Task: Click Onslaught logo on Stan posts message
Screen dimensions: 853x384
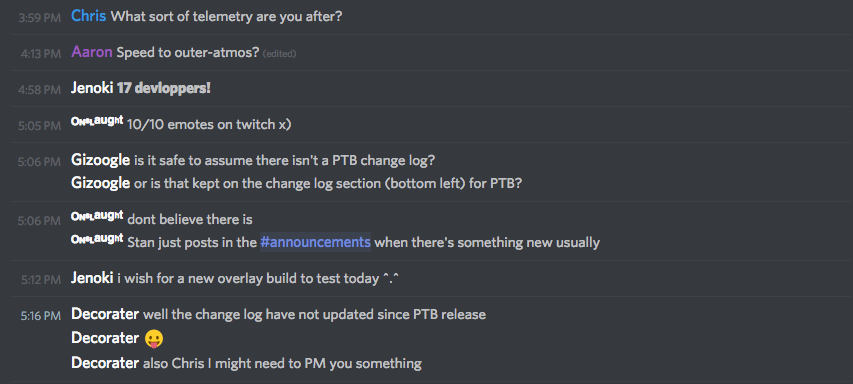Action: (97, 239)
